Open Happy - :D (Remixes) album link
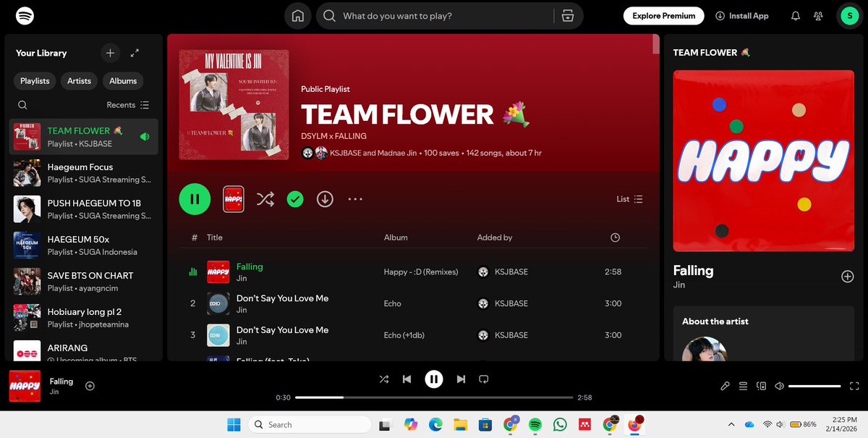 pos(421,272)
